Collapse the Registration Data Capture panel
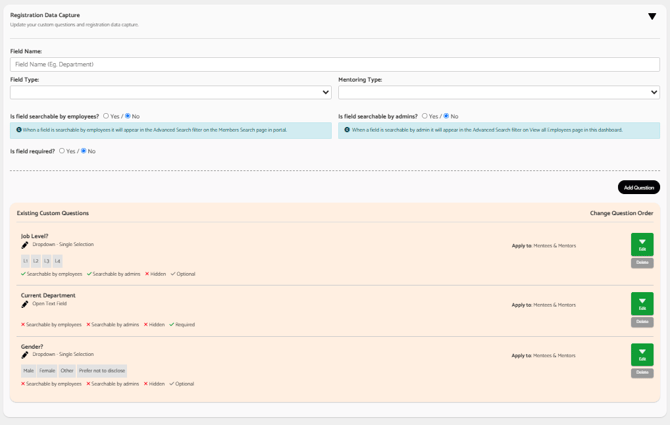The width and height of the screenshot is (670, 425). click(x=652, y=16)
